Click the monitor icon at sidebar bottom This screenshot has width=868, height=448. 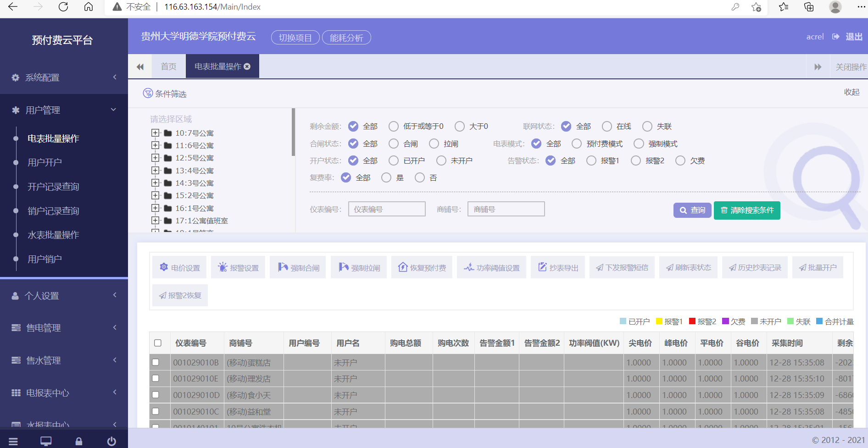(46, 441)
